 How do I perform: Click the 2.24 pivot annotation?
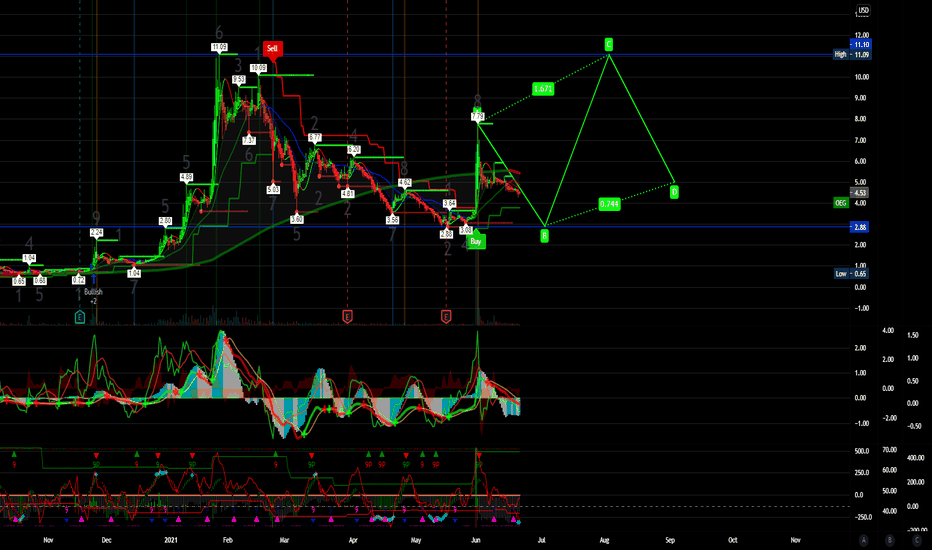[96, 232]
